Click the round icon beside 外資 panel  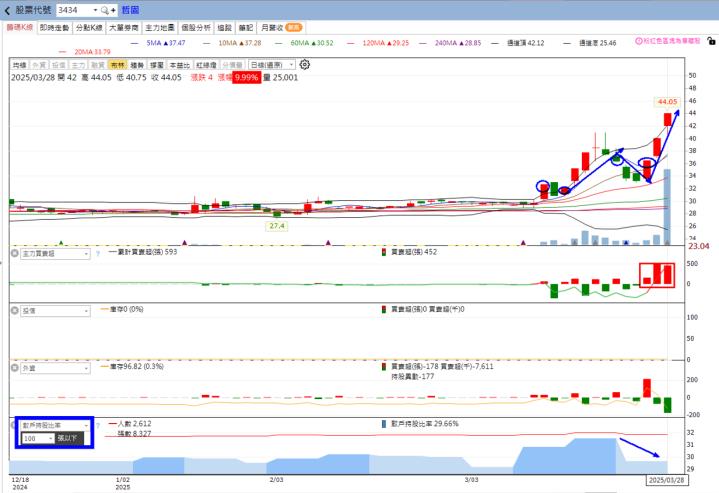pos(15,368)
